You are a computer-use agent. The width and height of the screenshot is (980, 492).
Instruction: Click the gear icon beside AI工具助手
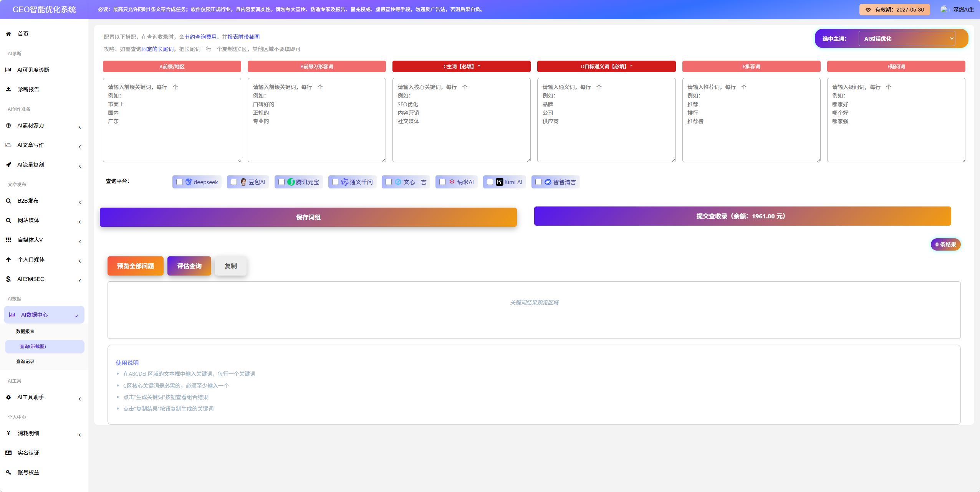8,397
